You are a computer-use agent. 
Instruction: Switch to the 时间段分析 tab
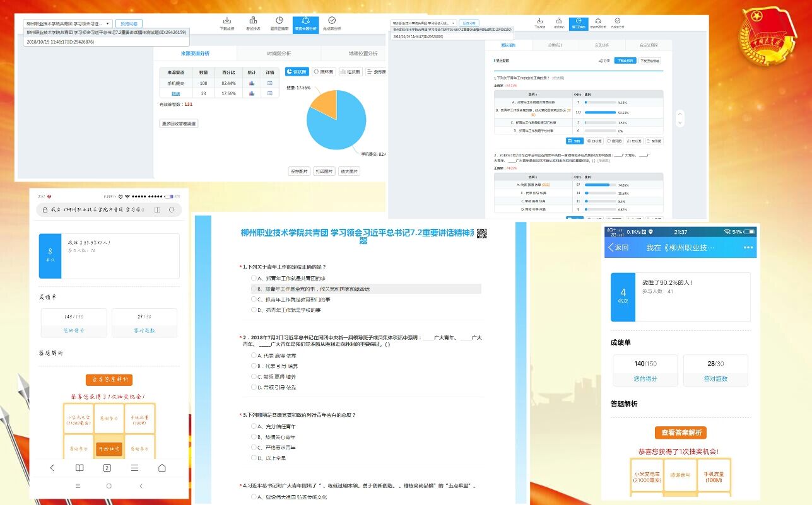pyautogui.click(x=279, y=54)
